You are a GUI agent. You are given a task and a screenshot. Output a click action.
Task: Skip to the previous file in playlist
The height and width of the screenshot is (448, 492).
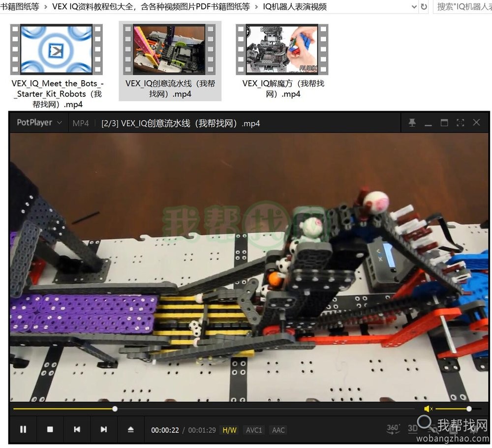click(77, 429)
